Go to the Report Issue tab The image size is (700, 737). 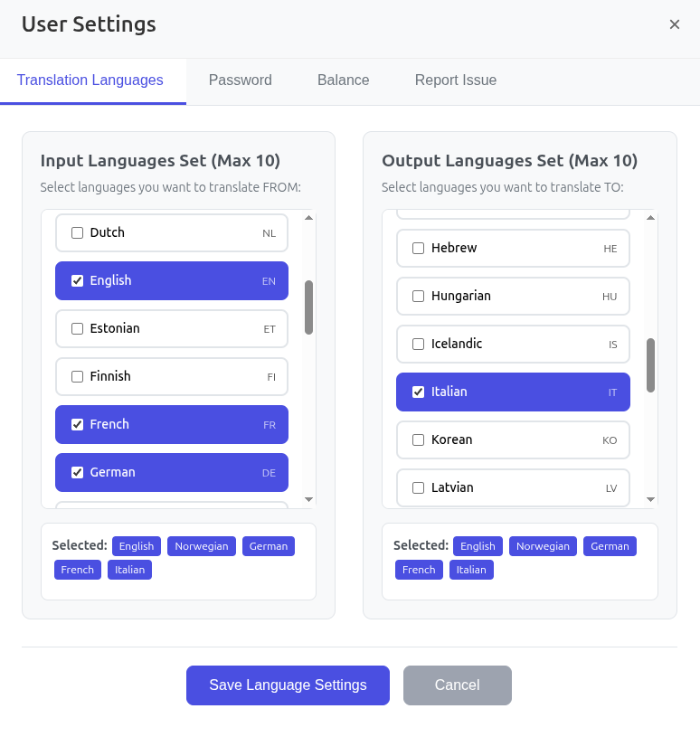point(455,80)
